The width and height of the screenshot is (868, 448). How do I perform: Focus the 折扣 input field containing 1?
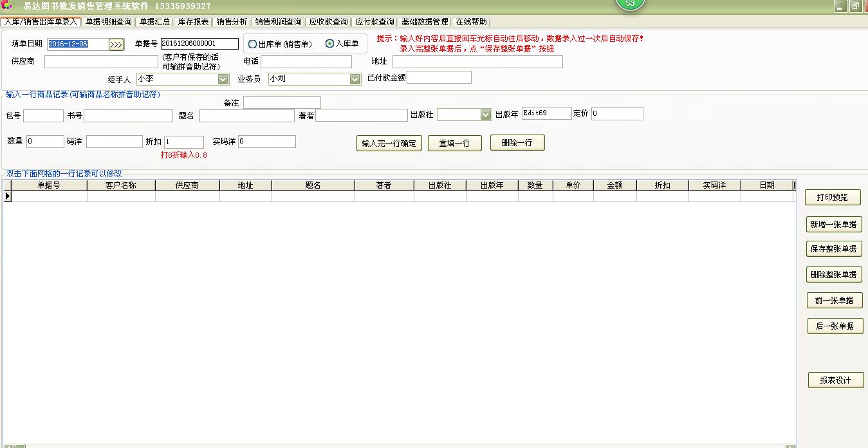coord(184,142)
